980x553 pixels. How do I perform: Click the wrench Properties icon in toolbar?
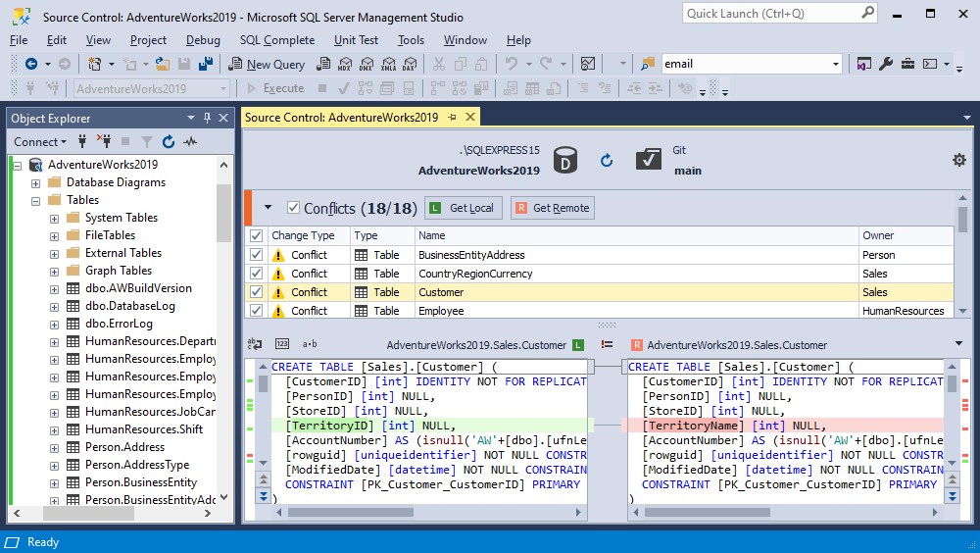(x=886, y=64)
